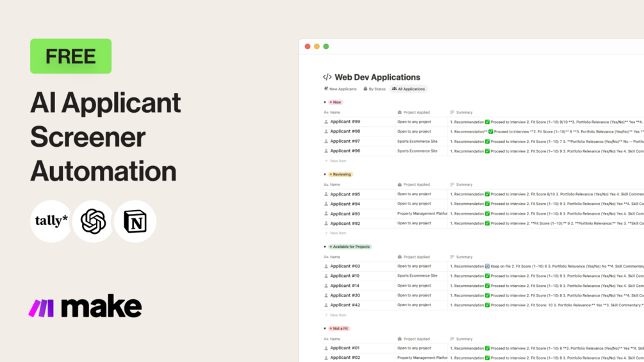Click person icon next to Applicant #99

pos(326,122)
